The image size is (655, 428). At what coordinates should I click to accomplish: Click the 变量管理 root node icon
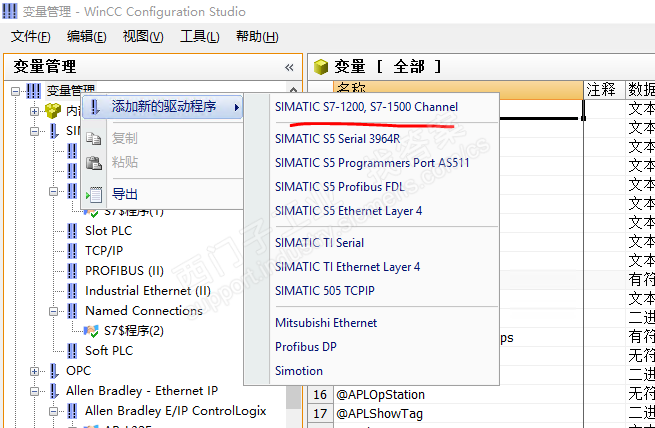click(x=33, y=91)
